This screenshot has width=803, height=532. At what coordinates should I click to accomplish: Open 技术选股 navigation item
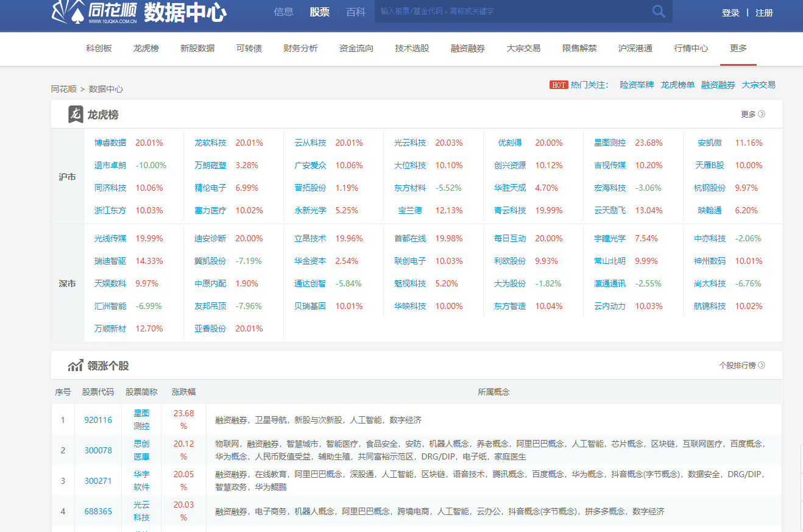(x=412, y=48)
